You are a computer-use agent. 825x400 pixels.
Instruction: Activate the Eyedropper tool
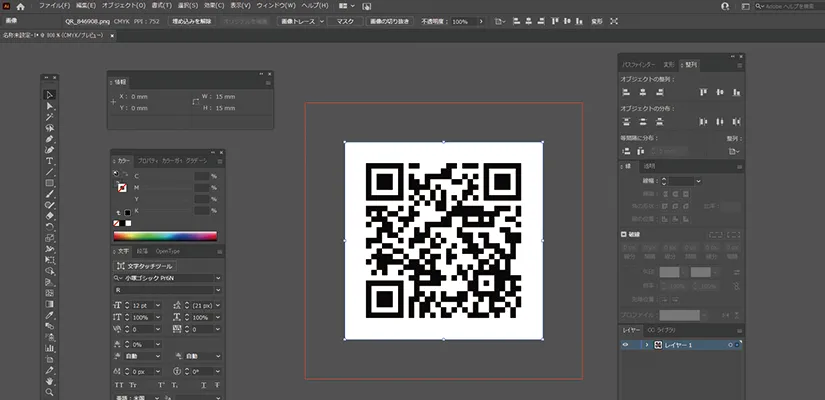(49, 315)
